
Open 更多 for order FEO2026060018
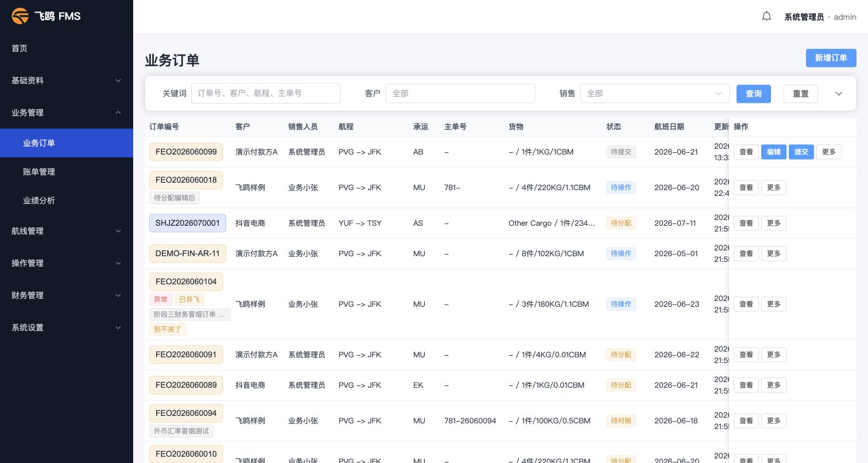pyautogui.click(x=773, y=188)
